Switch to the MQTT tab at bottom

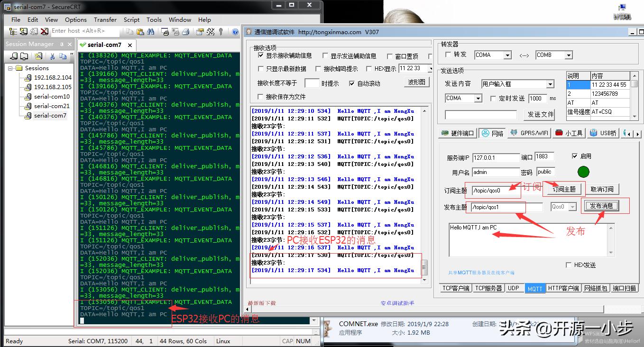pos(535,288)
